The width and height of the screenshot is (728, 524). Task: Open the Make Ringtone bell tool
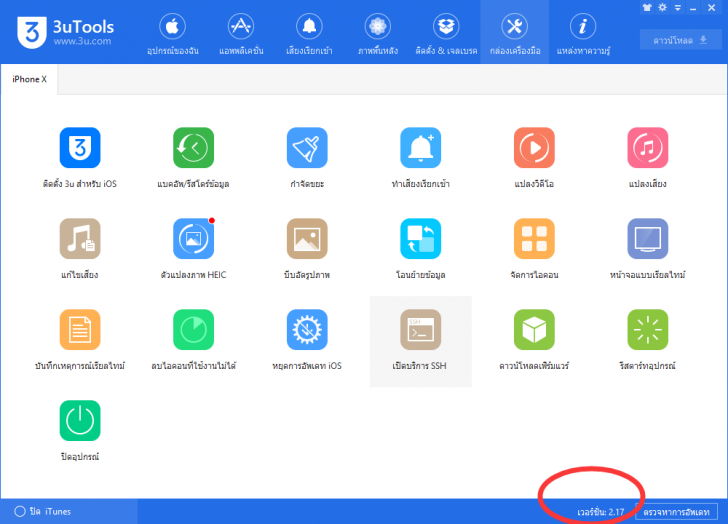tap(421, 148)
